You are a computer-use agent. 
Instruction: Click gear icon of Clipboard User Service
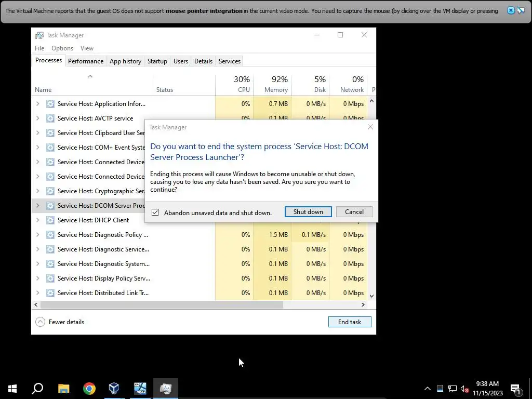[x=50, y=133]
